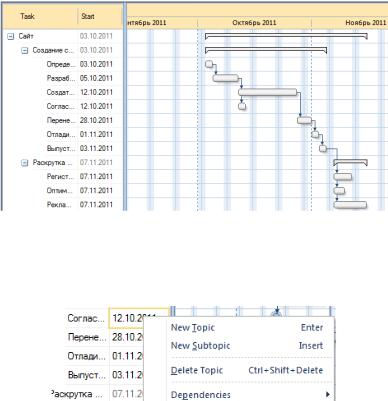388x401 pixels.
Task: Collapse the Раскрутка task group
Action: (x=25, y=163)
